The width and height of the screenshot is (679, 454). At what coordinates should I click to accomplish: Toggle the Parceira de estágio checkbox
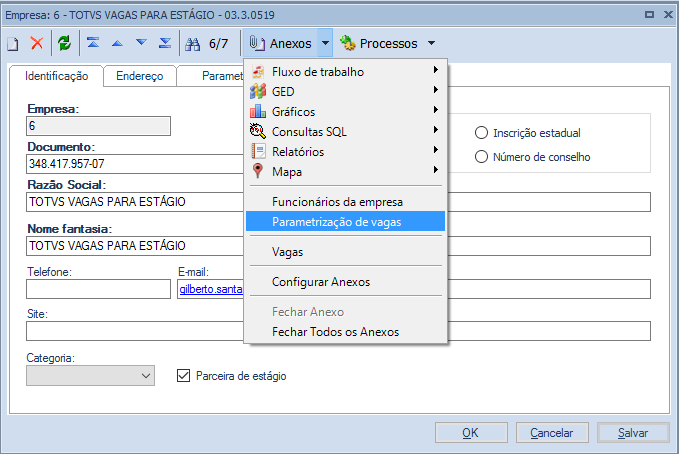183,376
